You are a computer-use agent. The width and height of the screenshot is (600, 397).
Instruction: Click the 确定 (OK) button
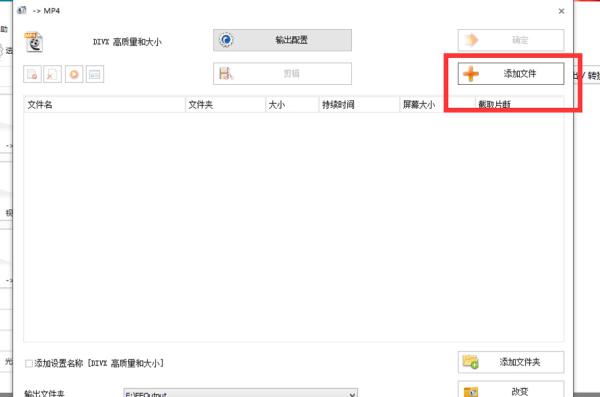pyautogui.click(x=510, y=40)
